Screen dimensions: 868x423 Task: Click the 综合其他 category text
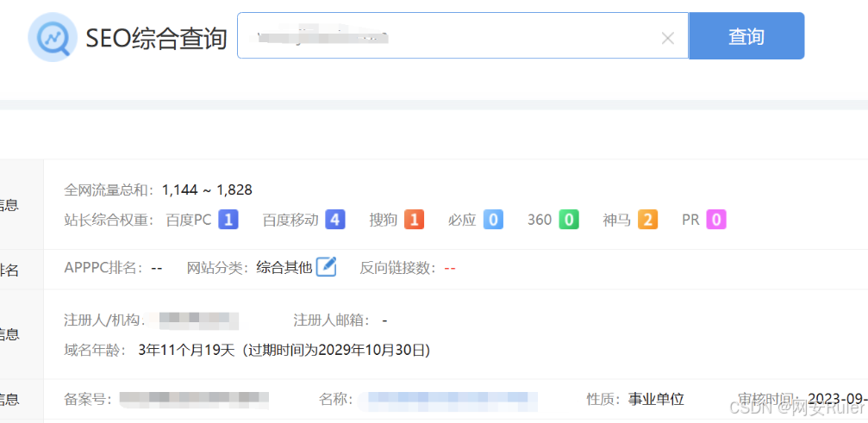click(x=284, y=268)
